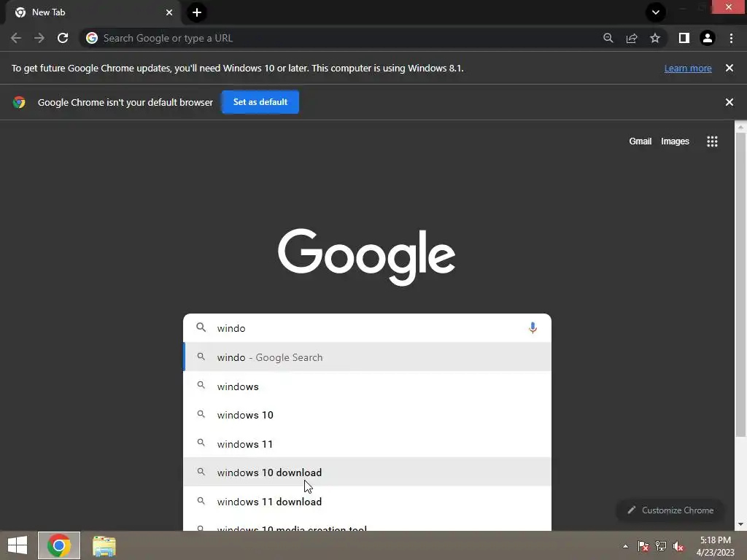Click the Action Center flag icon
This screenshot has width=747, height=560.
(643, 546)
